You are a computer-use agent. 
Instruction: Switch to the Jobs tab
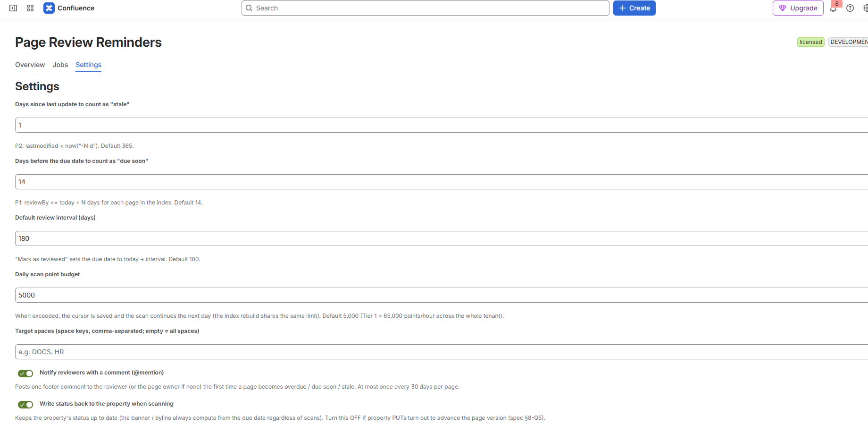coord(60,65)
